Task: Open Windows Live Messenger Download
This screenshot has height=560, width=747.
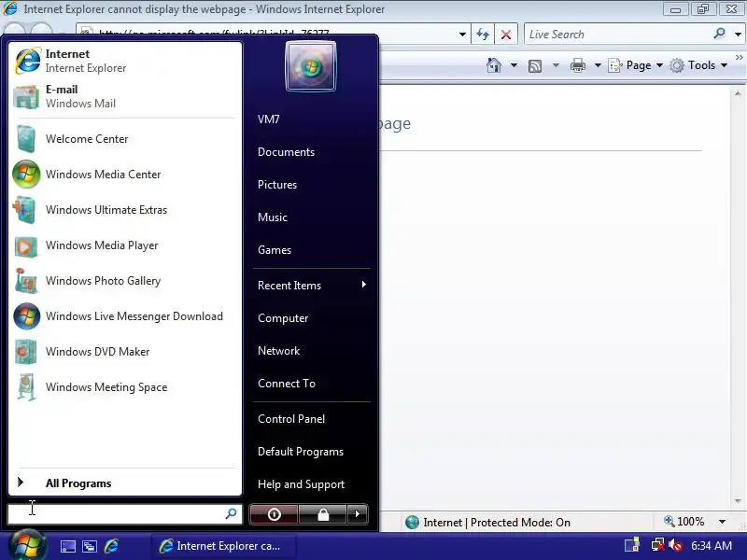Action: (125, 316)
